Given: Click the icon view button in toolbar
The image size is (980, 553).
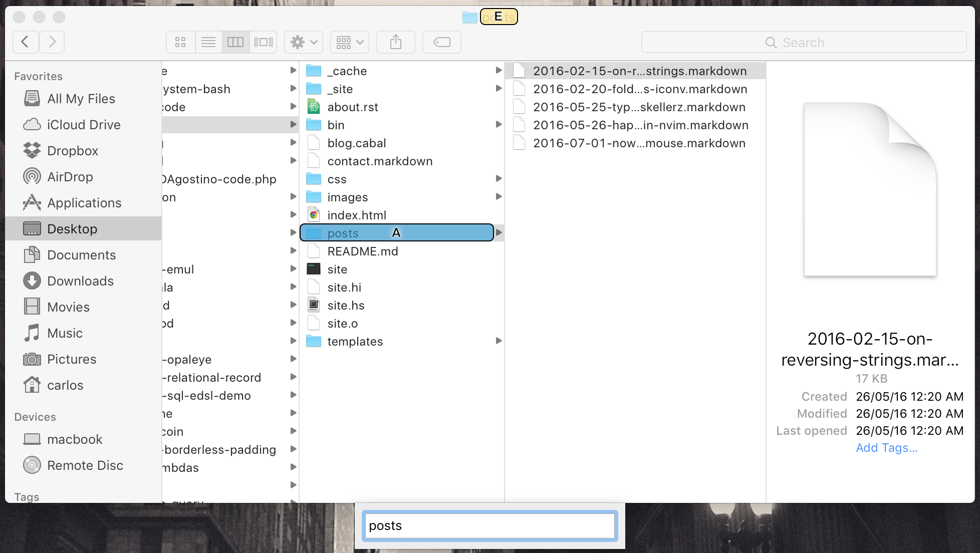Looking at the screenshot, I should coord(181,42).
